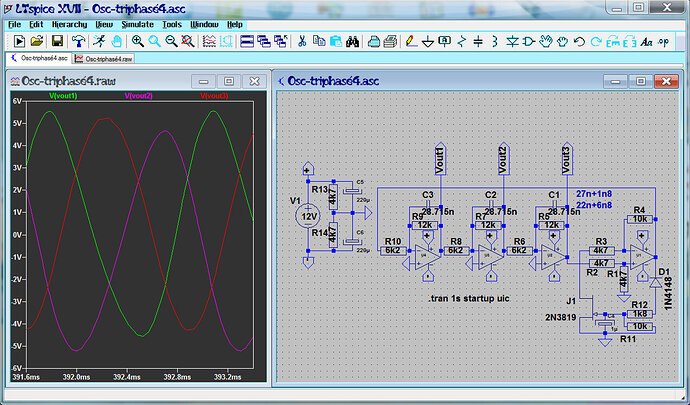
Task: Open Control Panel with the hammer icon
Action: point(78,41)
